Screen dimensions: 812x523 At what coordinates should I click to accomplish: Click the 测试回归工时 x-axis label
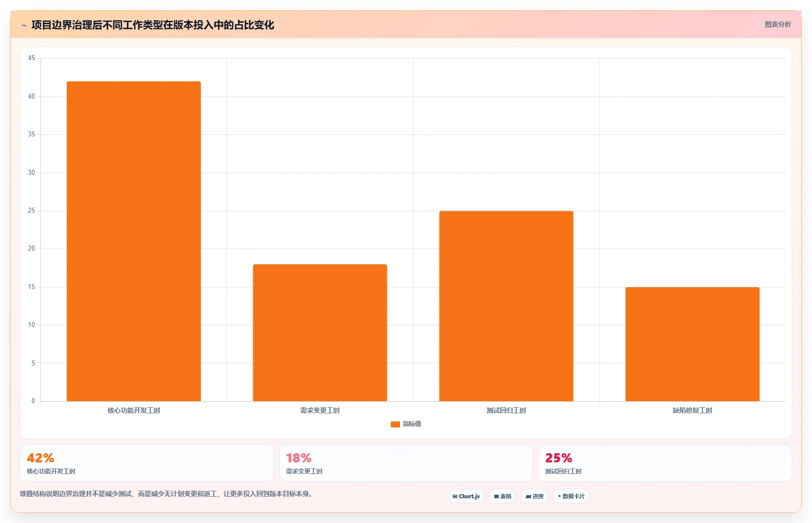(x=506, y=410)
